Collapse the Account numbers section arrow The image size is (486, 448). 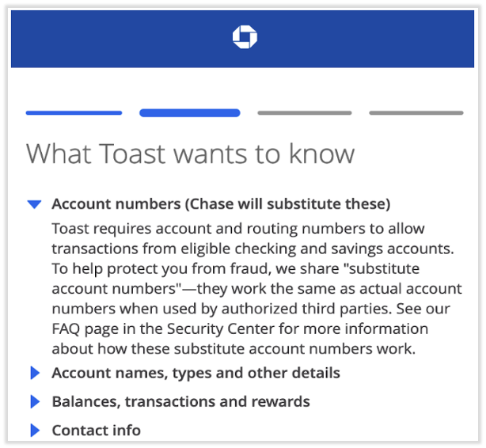[33, 204]
